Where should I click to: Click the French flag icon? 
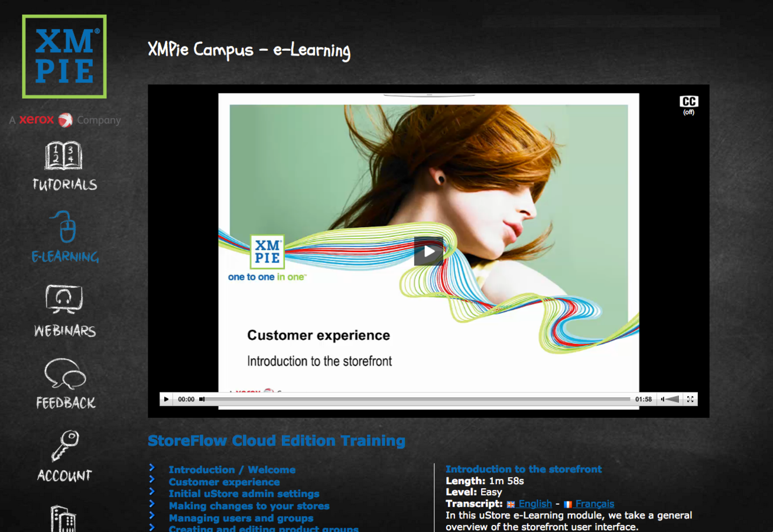(567, 504)
